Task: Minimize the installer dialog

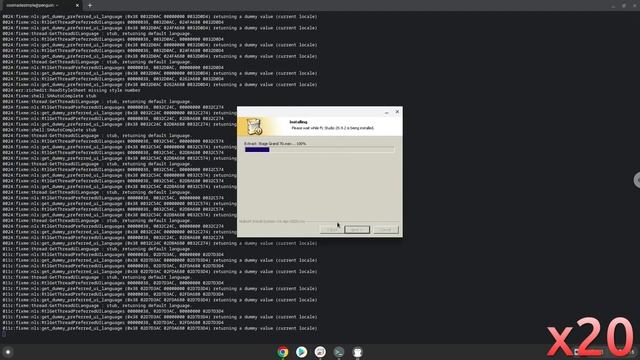Action: (387, 112)
